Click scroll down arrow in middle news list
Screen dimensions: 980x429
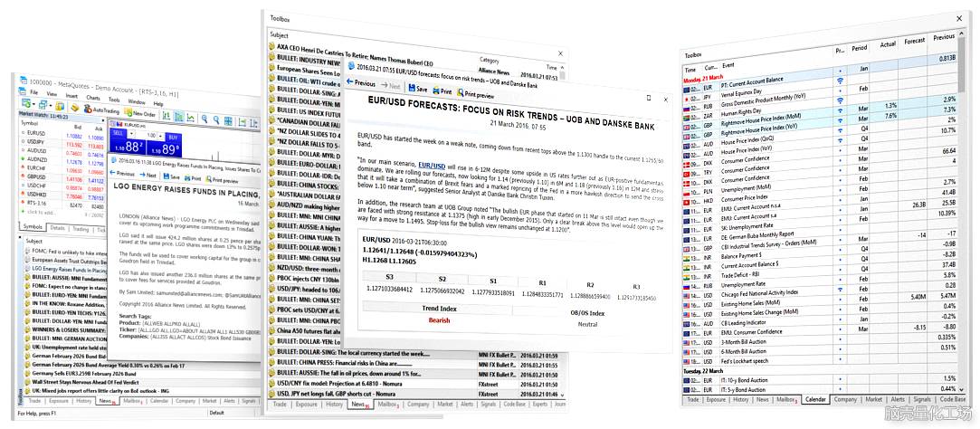(563, 395)
